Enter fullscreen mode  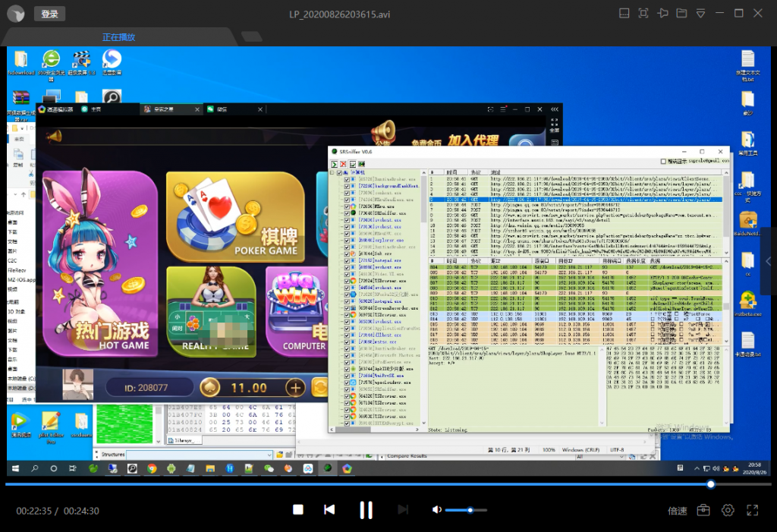tap(752, 510)
